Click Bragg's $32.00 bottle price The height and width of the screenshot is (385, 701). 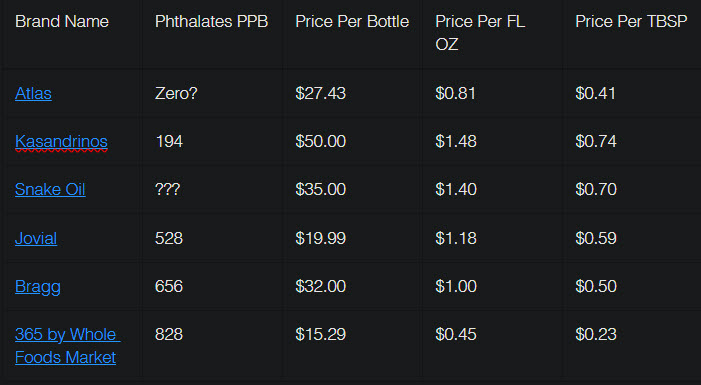[x=321, y=287]
